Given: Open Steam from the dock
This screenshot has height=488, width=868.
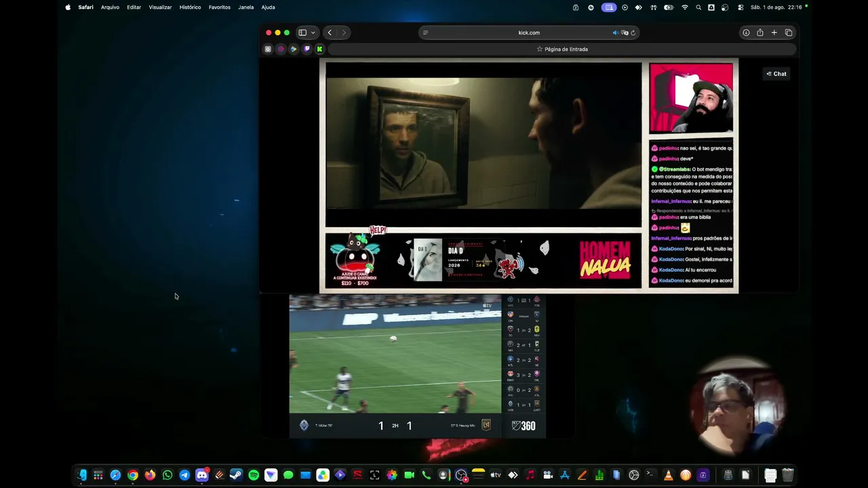Looking at the screenshot, I should [x=236, y=475].
